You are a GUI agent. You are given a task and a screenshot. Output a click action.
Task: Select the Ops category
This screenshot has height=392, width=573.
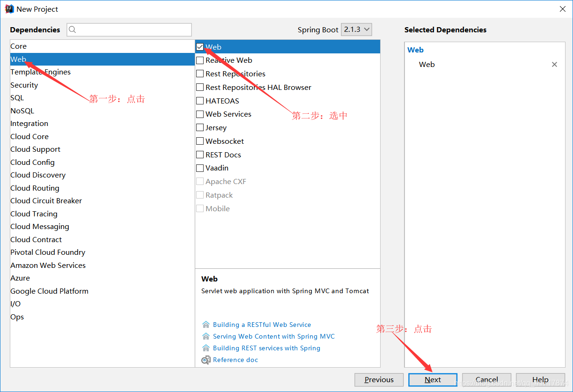coord(102,317)
